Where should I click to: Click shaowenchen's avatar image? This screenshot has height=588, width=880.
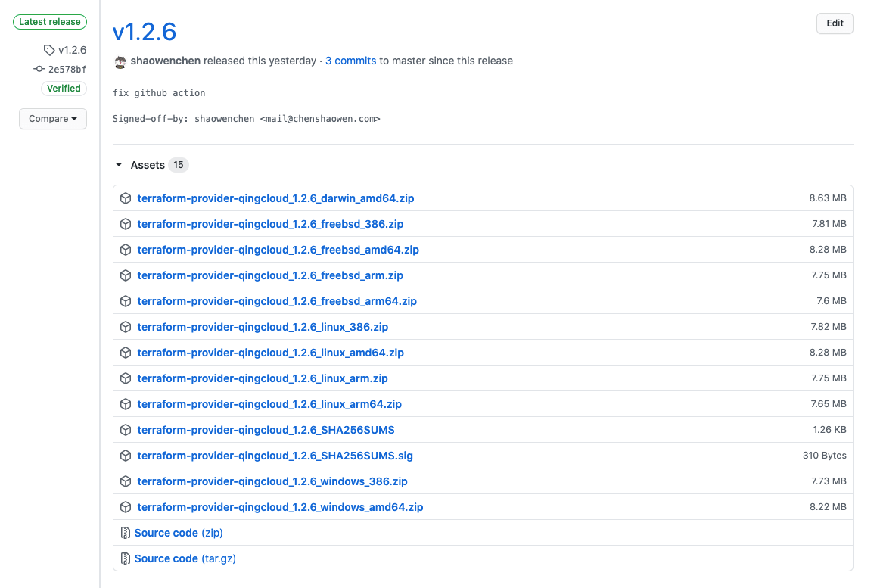pos(120,62)
